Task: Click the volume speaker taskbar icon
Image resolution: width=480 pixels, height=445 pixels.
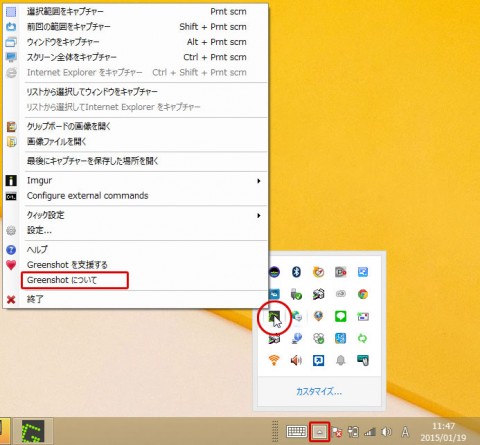Action: pyautogui.click(x=386, y=432)
